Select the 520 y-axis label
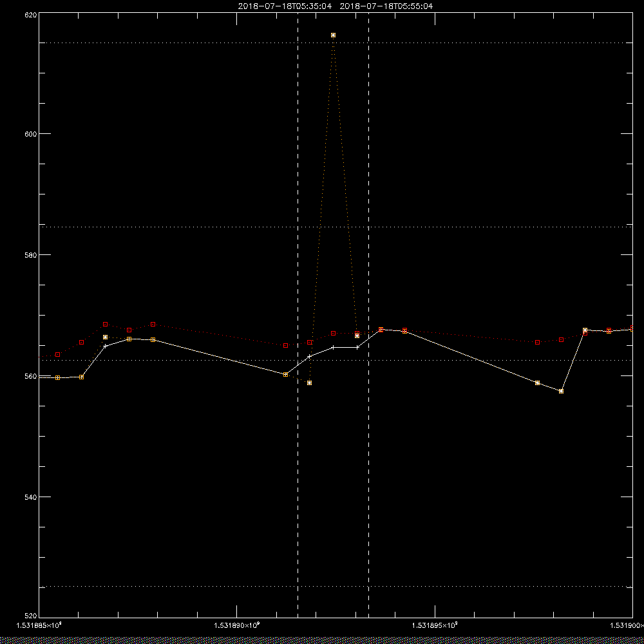 pos(31,616)
